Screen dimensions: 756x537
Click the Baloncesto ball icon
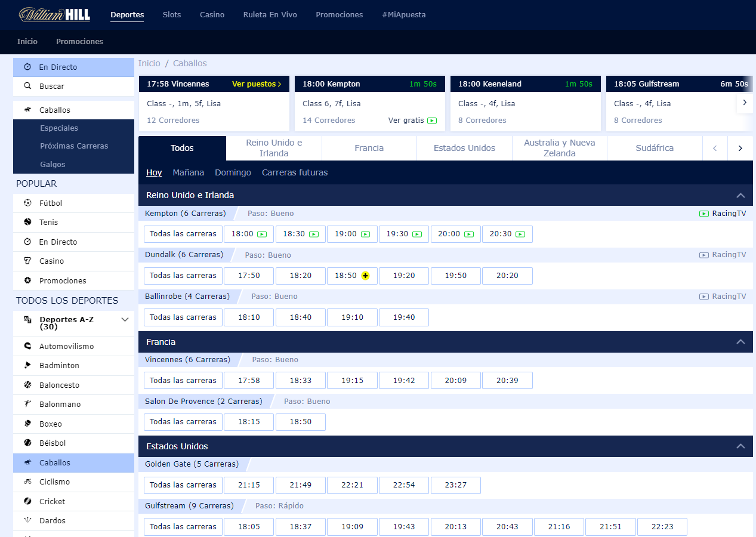coord(27,385)
